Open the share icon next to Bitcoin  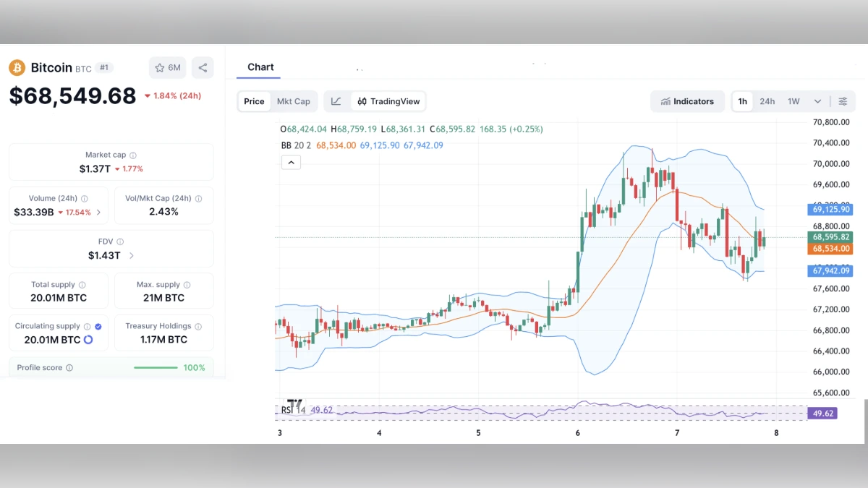pyautogui.click(x=203, y=67)
